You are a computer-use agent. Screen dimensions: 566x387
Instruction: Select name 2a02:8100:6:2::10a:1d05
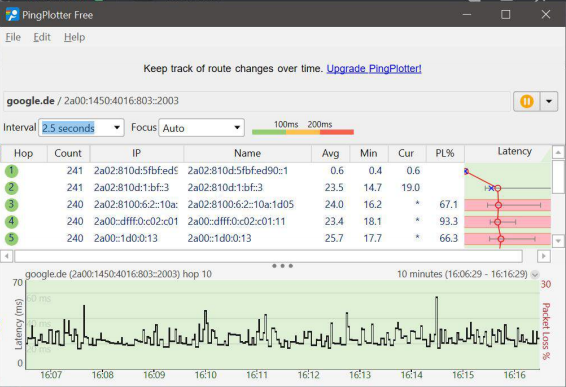coord(241,204)
